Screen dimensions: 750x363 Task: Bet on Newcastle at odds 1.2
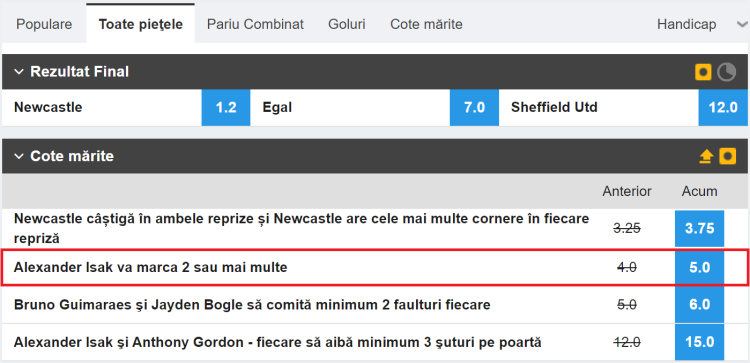click(x=226, y=108)
